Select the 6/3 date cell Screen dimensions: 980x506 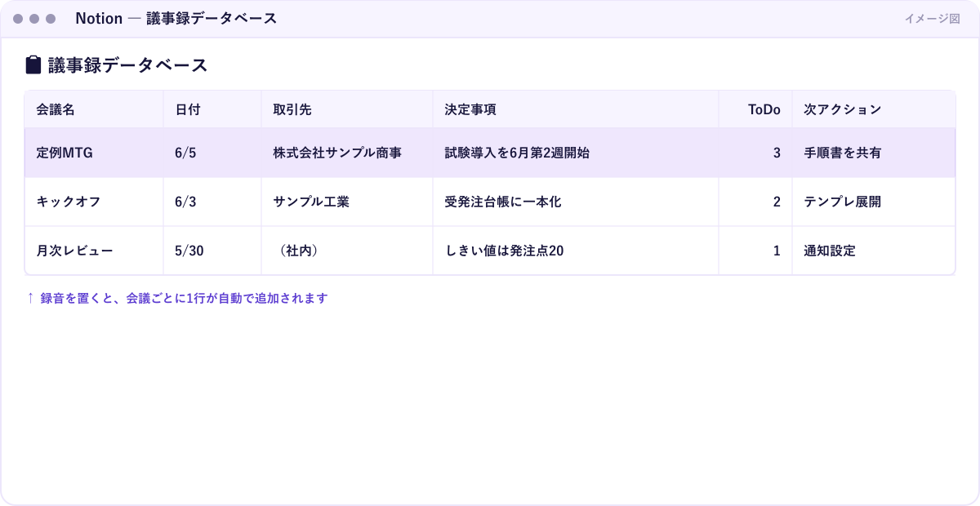[x=212, y=202]
